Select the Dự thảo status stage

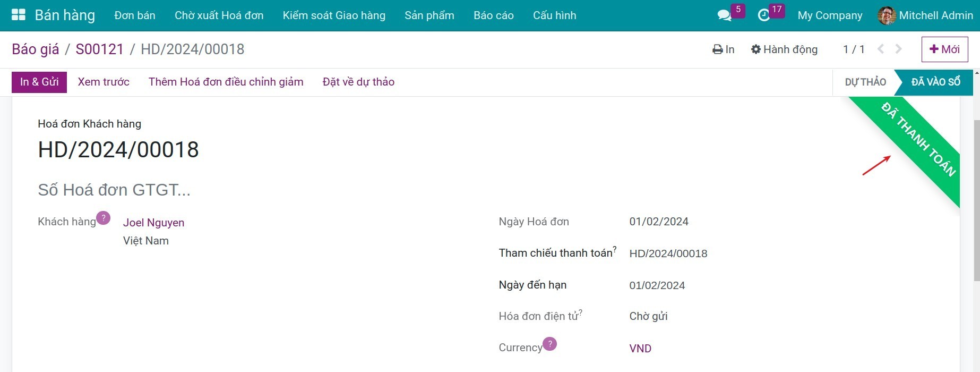(865, 82)
